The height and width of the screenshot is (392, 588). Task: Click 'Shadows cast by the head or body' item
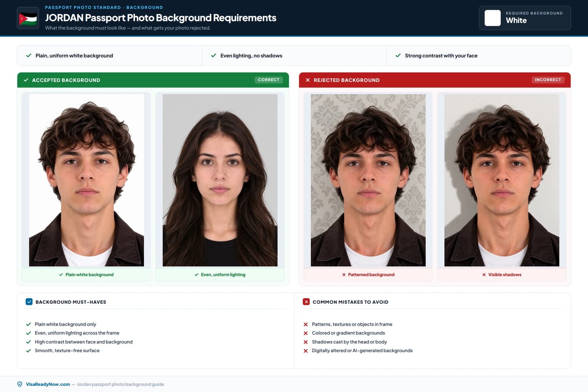[350, 342]
